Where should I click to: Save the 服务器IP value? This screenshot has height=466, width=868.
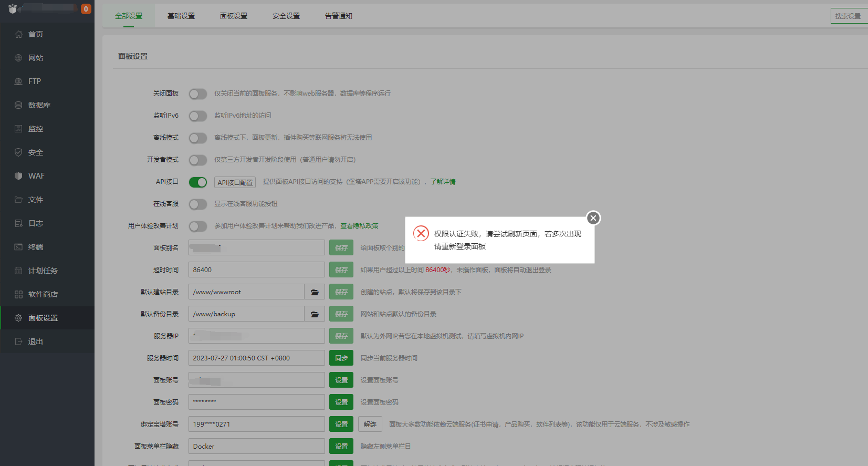[341, 336]
